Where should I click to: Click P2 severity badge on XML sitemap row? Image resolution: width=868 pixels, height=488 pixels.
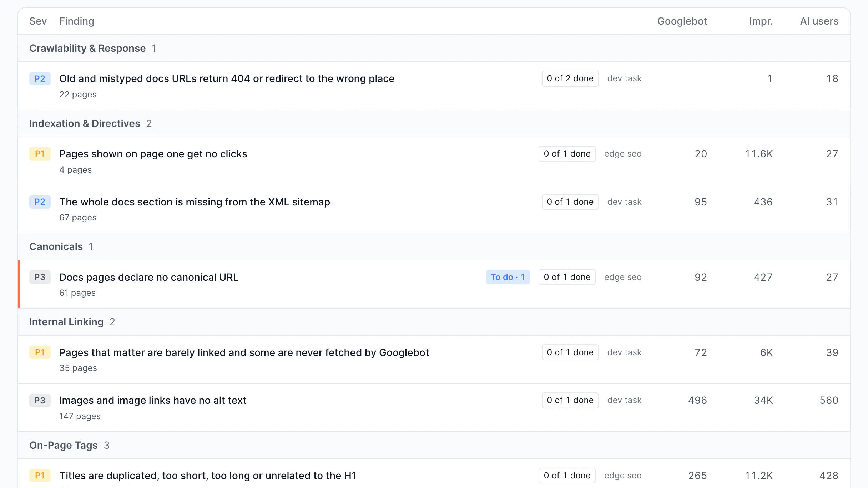(40, 202)
